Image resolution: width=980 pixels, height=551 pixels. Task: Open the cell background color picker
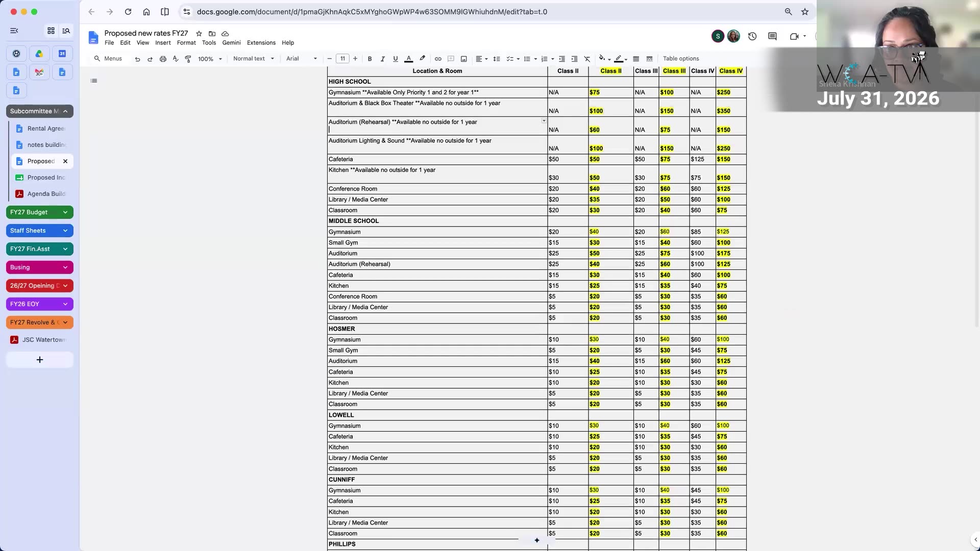pos(604,59)
